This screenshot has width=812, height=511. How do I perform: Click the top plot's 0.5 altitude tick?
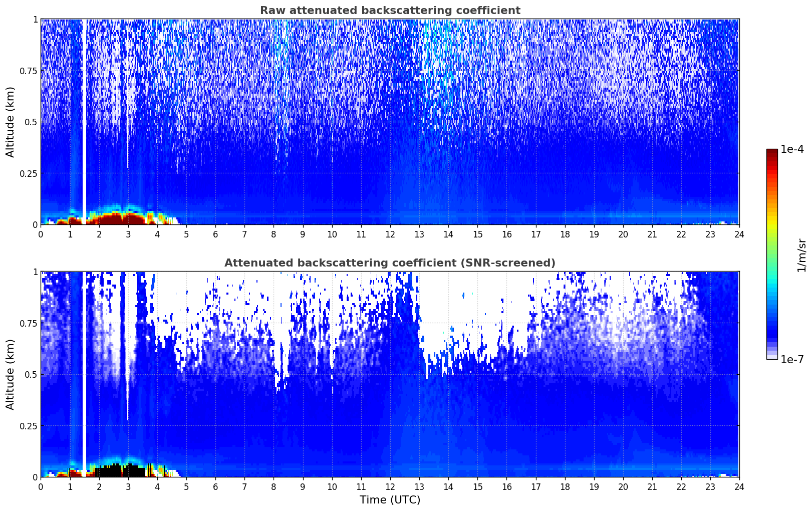click(31, 122)
